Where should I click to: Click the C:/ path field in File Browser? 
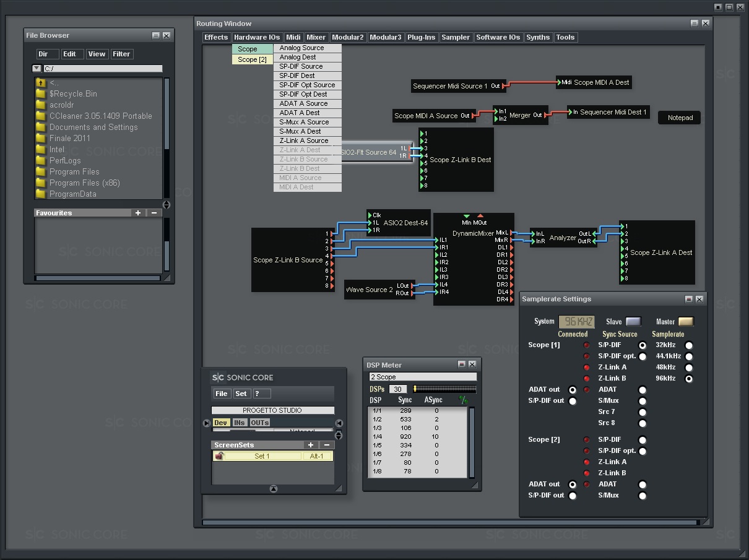(103, 69)
